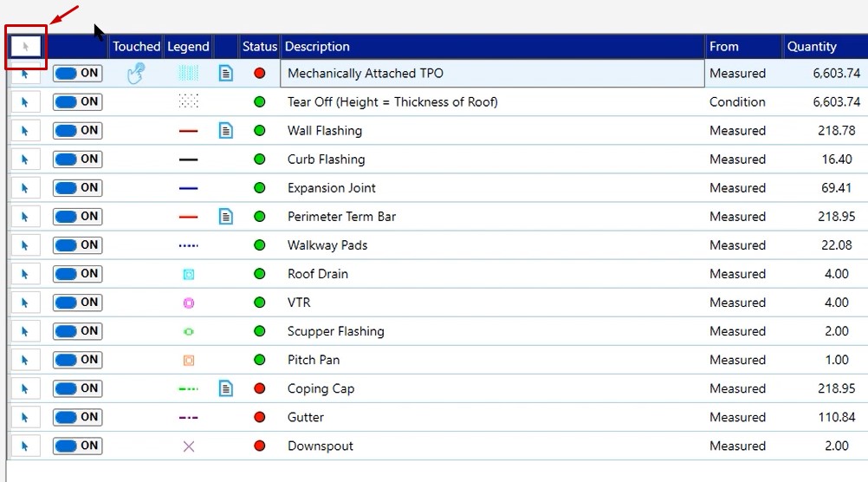Select the Scupper Flashing description text
The height and width of the screenshot is (482, 868).
[x=335, y=331]
